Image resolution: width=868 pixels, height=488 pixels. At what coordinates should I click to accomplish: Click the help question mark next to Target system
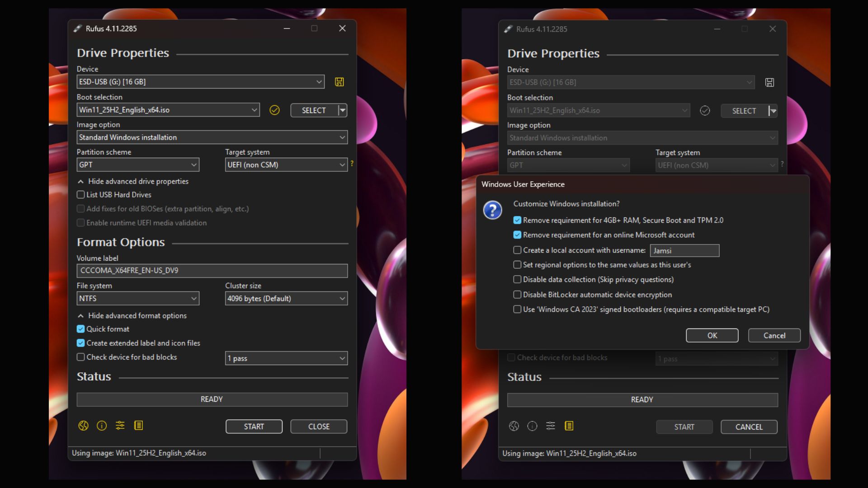352,164
